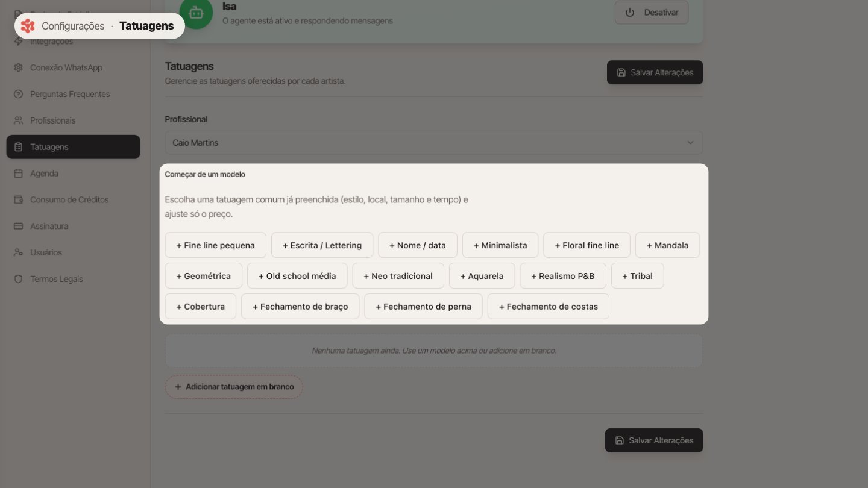
Task: Select the Realismo P&B template
Action: (563, 276)
